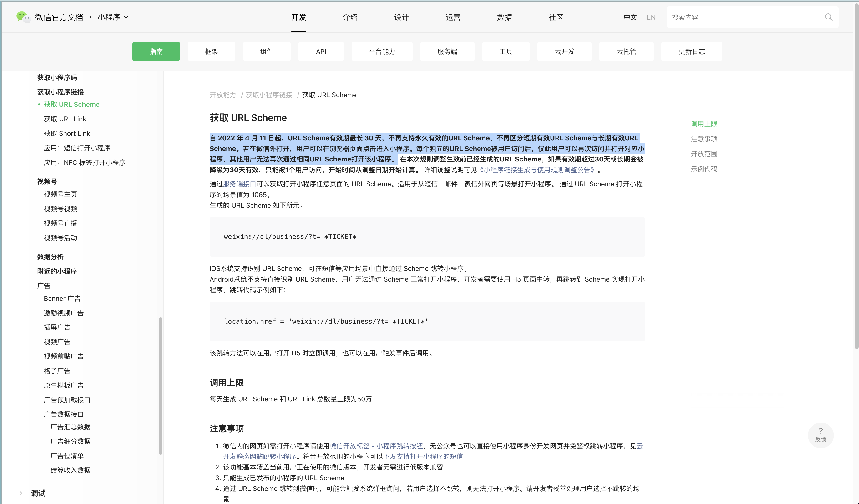Switch to the 社区 tab

coord(556,17)
